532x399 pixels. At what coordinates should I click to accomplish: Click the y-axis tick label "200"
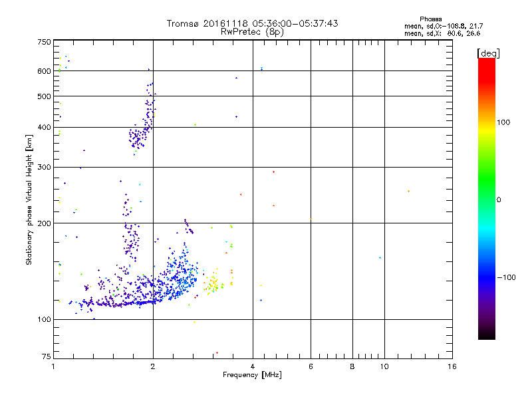point(44,223)
